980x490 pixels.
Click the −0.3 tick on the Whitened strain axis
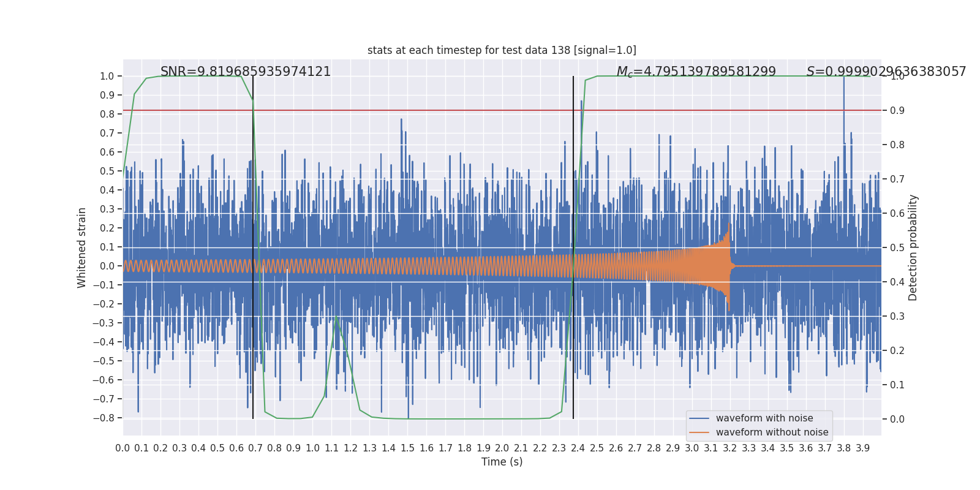104,323
